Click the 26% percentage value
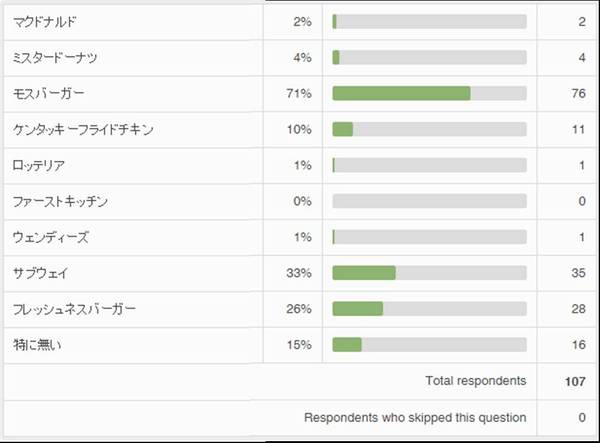 coord(298,309)
